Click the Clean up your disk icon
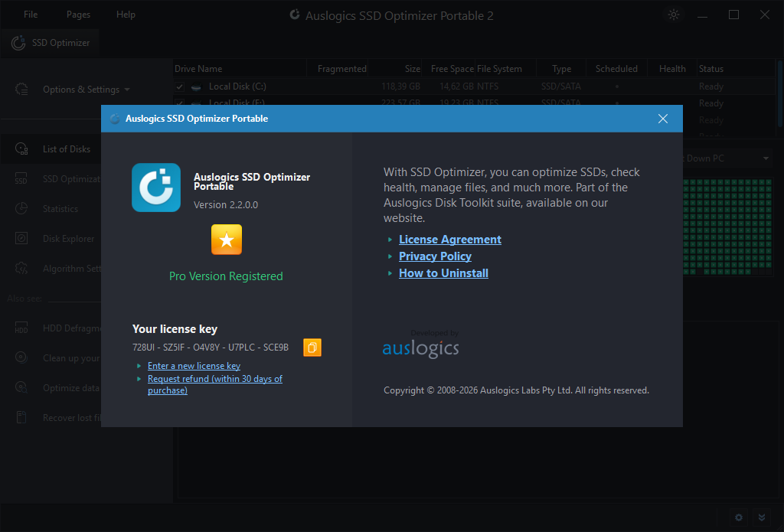This screenshot has height=532, width=784. coord(21,357)
